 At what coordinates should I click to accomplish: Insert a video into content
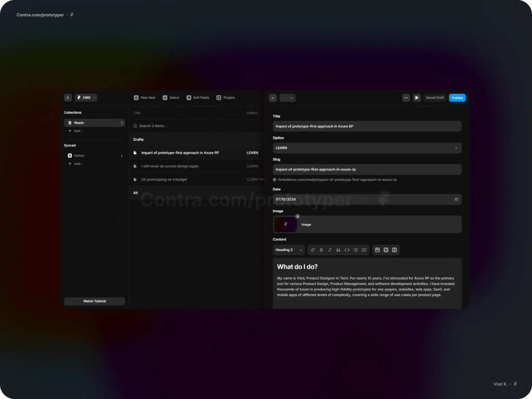point(386,250)
